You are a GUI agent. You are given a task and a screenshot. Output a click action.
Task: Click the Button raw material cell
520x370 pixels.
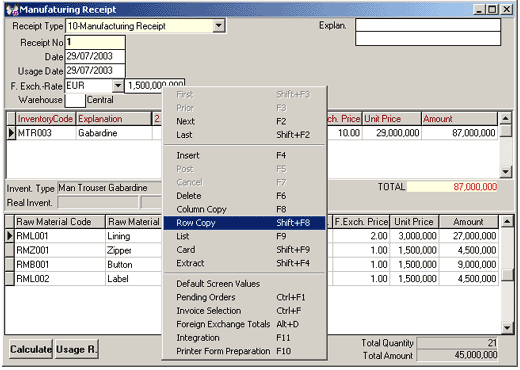[x=133, y=265]
